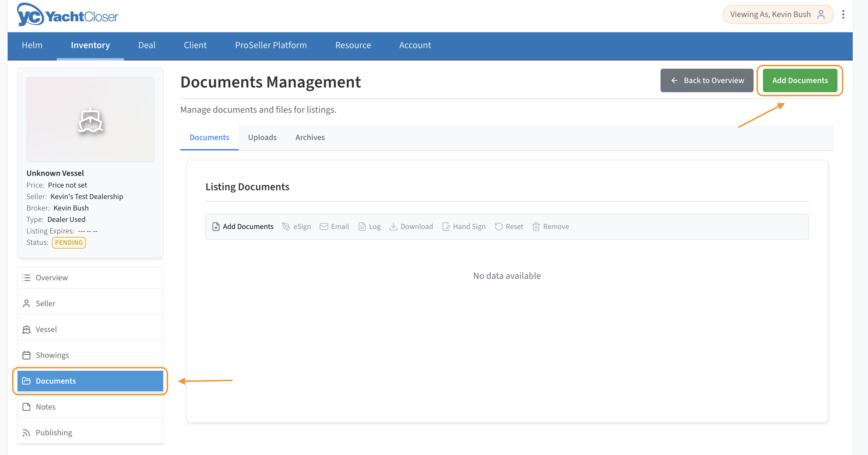Open the three-dot options menu
This screenshot has height=455, width=868.
pos(843,14)
